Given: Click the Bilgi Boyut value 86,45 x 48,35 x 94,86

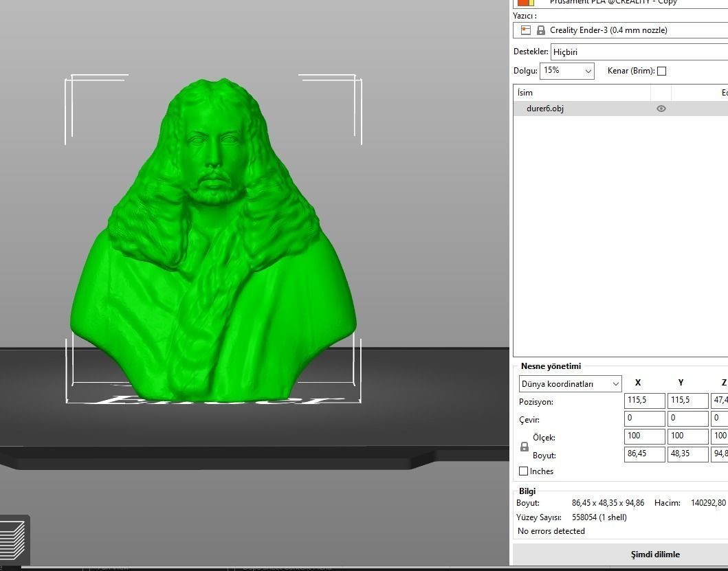Looking at the screenshot, I should pos(608,503).
